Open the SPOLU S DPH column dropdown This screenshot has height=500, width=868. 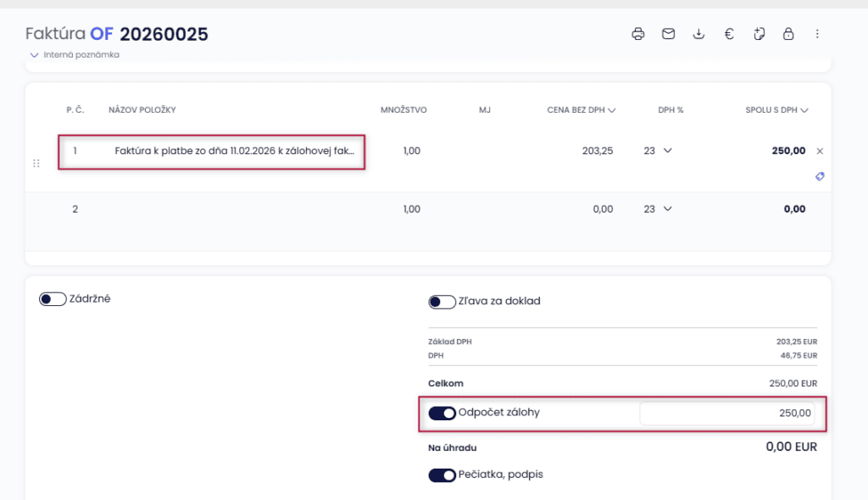(804, 110)
